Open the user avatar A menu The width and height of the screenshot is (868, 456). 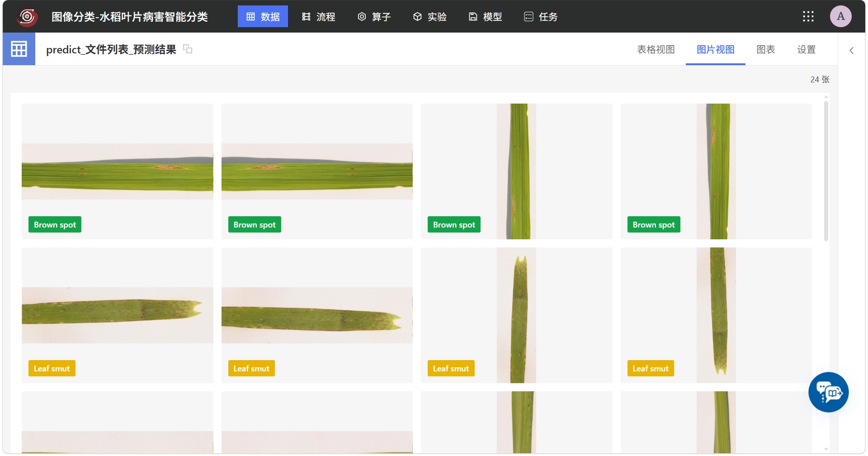[x=840, y=17]
